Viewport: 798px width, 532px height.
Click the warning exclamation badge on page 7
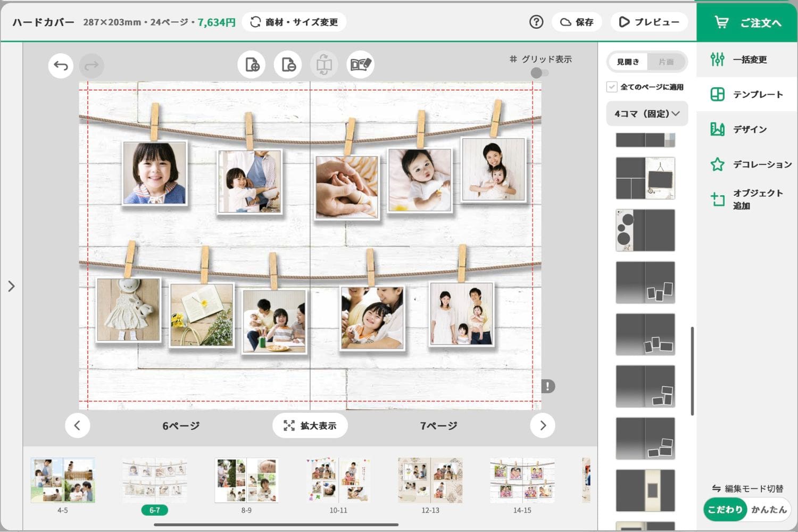(547, 386)
